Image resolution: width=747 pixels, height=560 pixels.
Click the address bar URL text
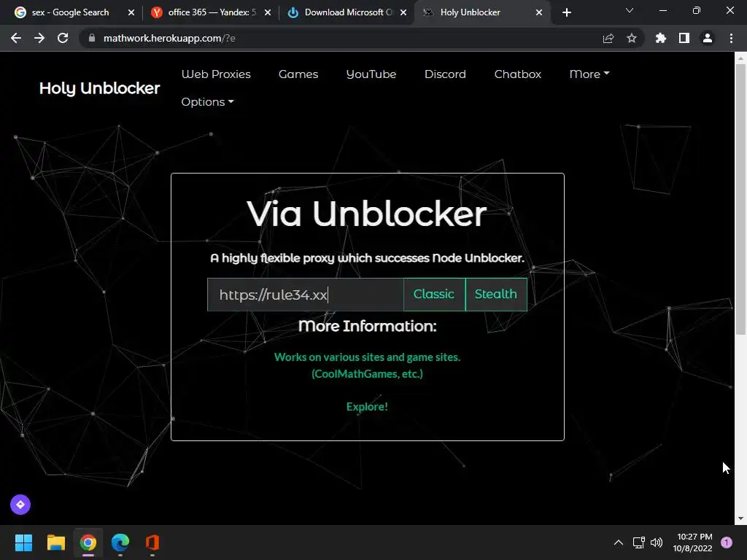click(169, 38)
